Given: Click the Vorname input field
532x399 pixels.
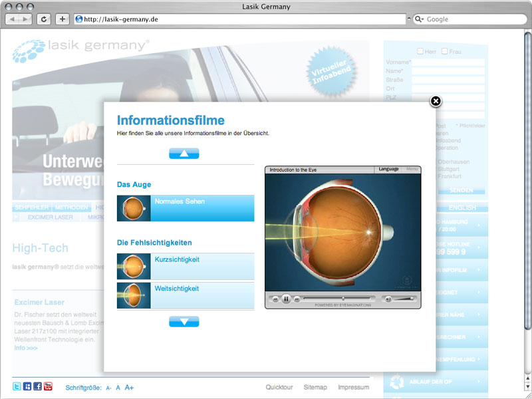Looking at the screenshot, I should pyautogui.click(x=448, y=63).
